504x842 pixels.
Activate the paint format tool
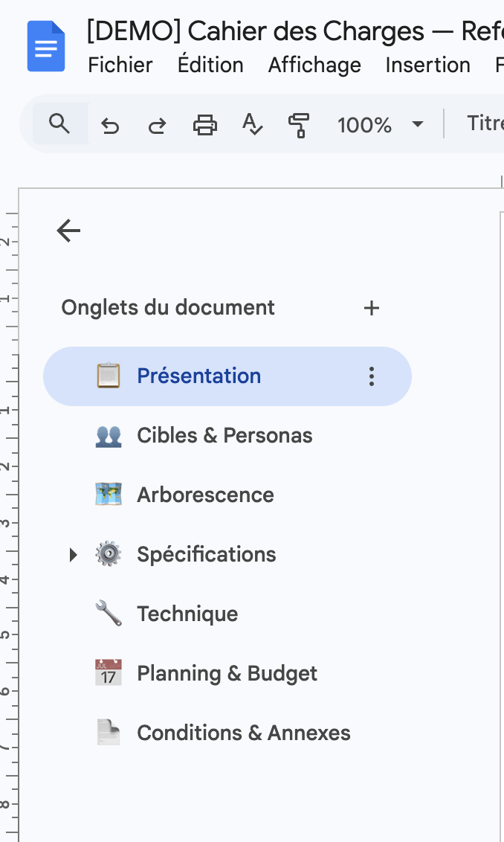pyautogui.click(x=299, y=124)
